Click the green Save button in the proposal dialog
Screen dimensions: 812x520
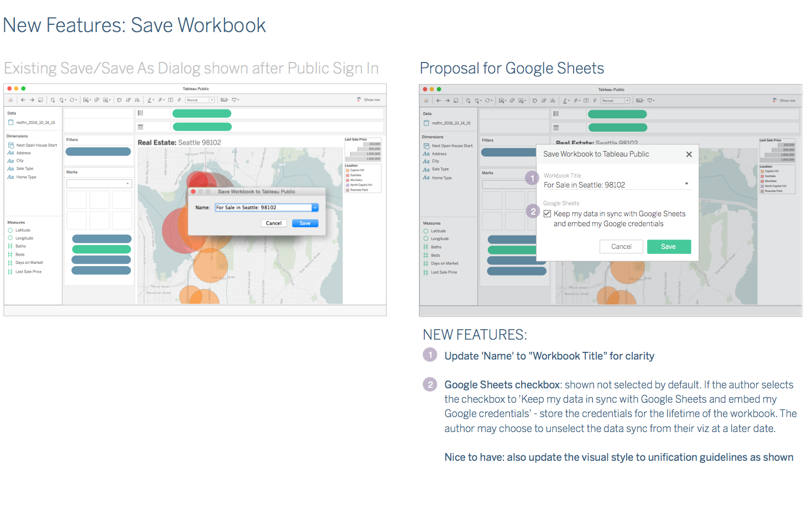click(x=669, y=247)
